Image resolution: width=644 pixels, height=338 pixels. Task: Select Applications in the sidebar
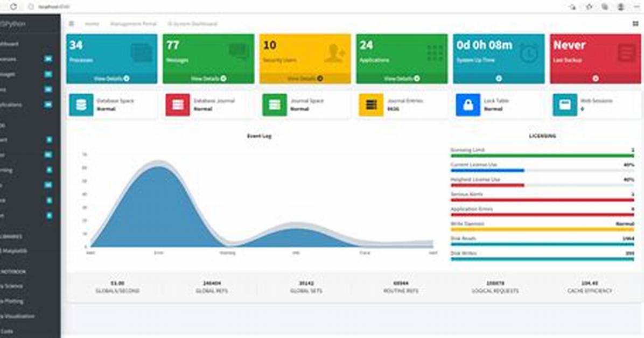[11, 105]
